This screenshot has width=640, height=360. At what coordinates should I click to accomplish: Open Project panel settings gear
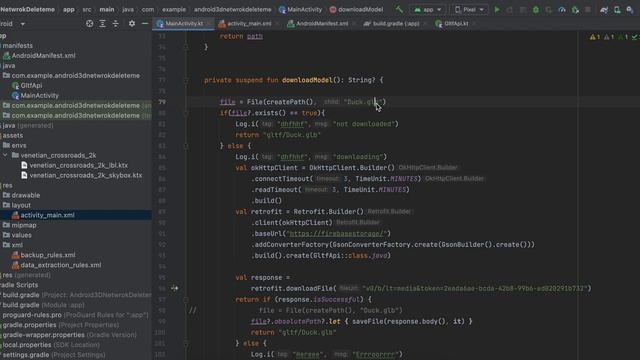coord(131,24)
